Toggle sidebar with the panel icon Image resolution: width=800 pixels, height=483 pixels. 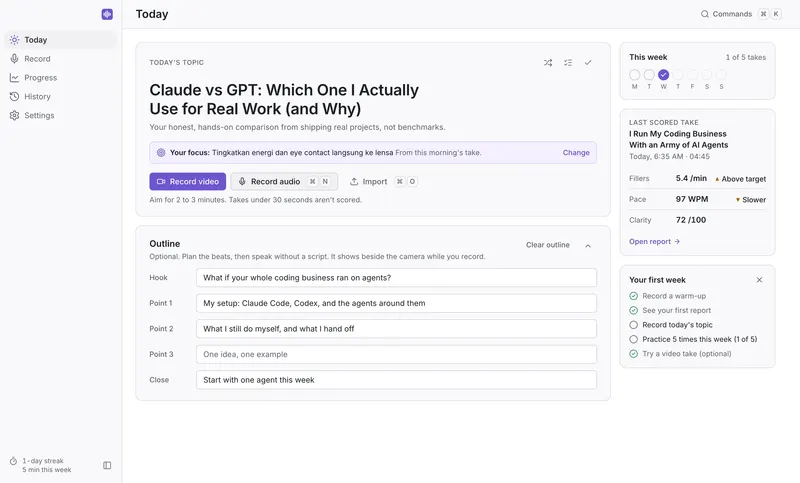point(107,465)
